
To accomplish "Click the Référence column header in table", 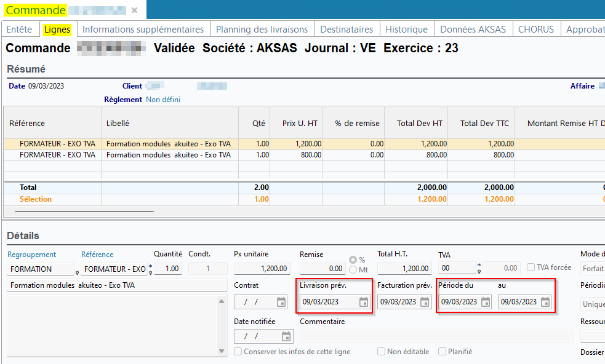I will click(53, 124).
